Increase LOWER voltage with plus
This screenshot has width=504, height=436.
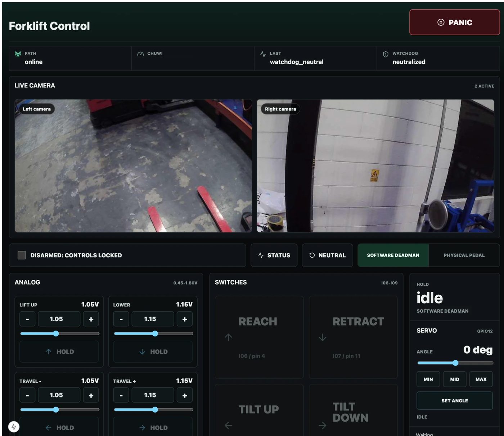coord(185,319)
